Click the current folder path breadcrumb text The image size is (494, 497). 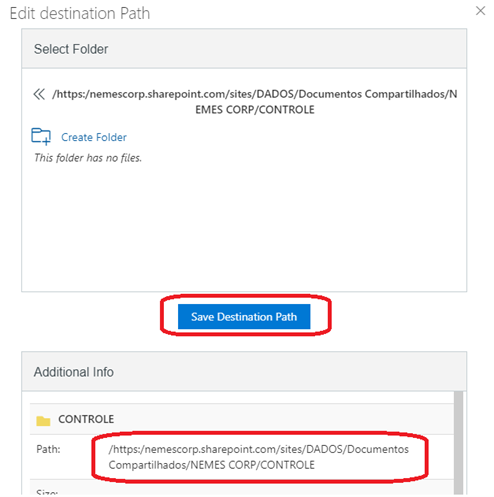click(x=255, y=102)
